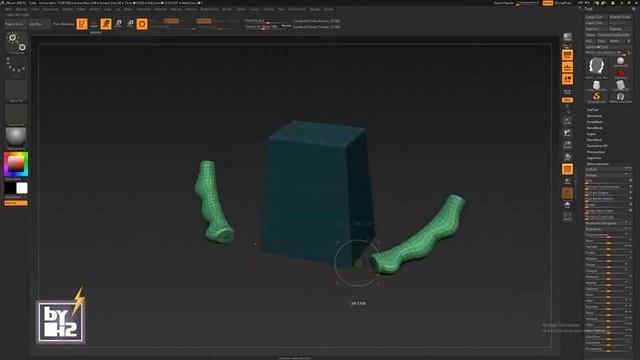Viewport: 640px width, 360px height.
Task: Open the Color menu
Action: pos(35,9)
